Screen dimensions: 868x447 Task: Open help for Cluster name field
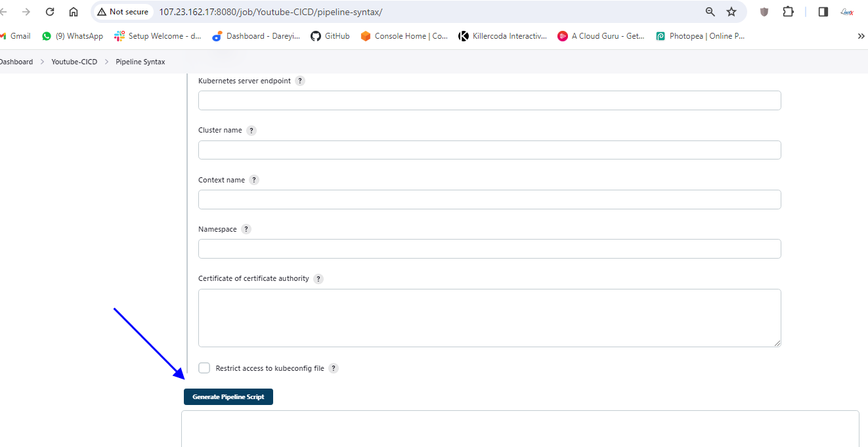point(251,131)
